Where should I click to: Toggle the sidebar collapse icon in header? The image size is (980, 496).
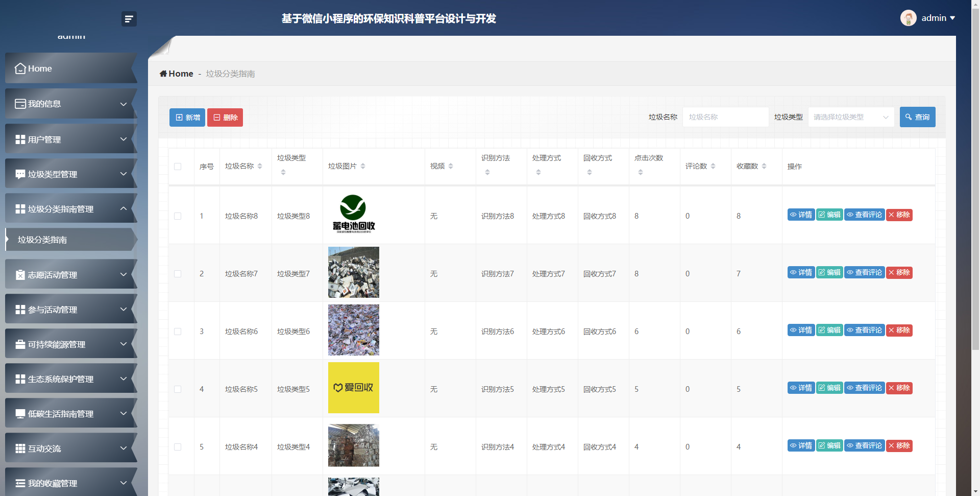[x=129, y=19]
